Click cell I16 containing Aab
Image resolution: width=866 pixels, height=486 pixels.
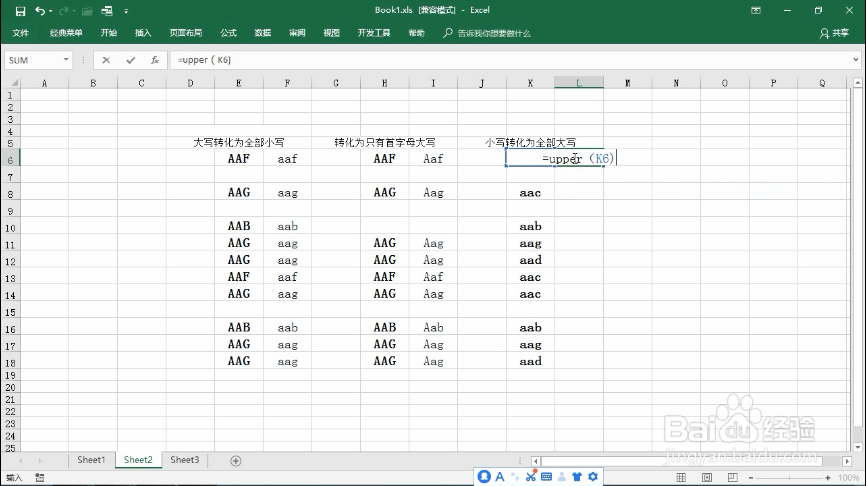433,327
